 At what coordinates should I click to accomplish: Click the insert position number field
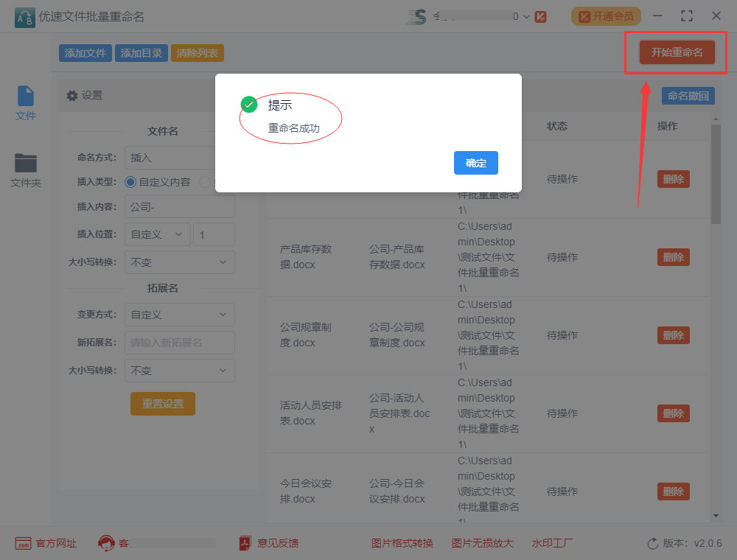(x=214, y=234)
